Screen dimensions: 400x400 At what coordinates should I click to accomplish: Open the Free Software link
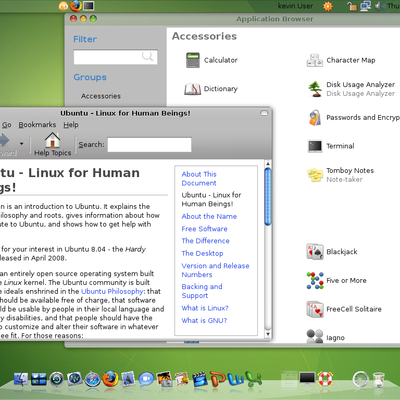[204, 229]
